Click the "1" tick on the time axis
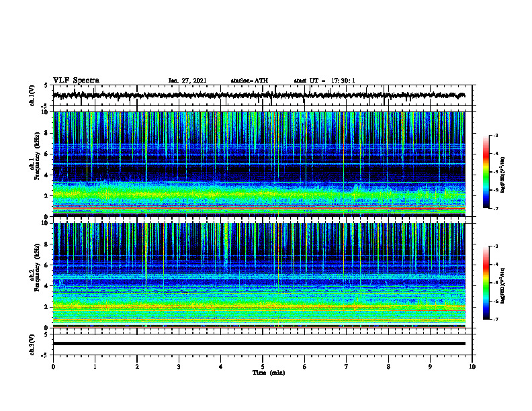 [x=95, y=367]
